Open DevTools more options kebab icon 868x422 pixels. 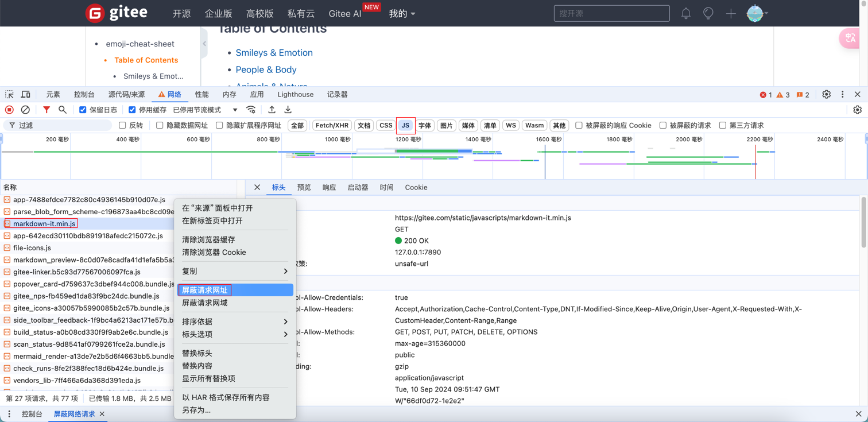(x=843, y=94)
